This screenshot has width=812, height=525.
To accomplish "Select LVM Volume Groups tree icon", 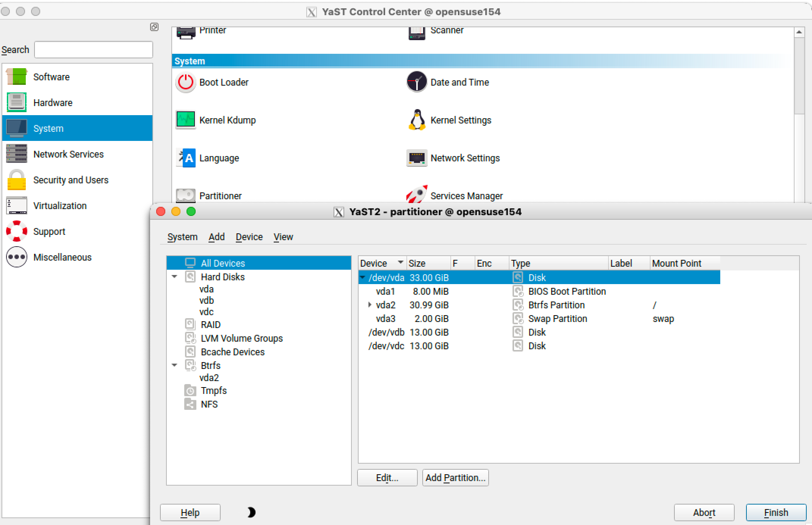I will click(x=190, y=338).
